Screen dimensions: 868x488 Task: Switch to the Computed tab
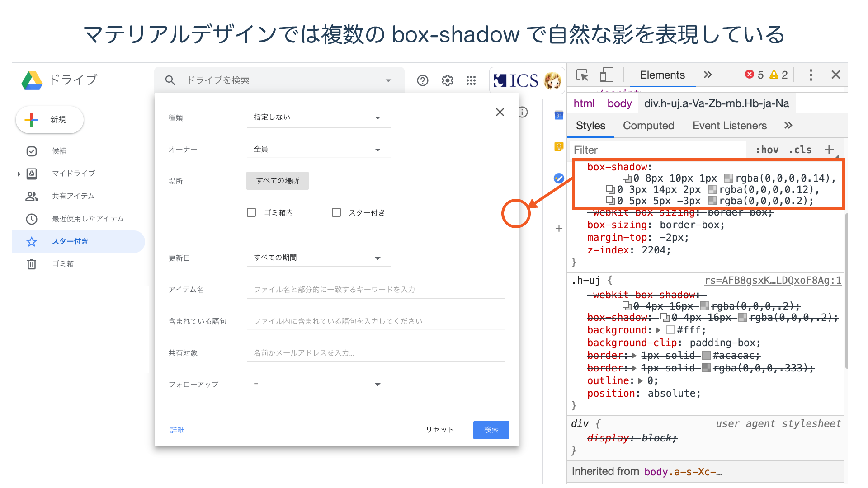649,126
